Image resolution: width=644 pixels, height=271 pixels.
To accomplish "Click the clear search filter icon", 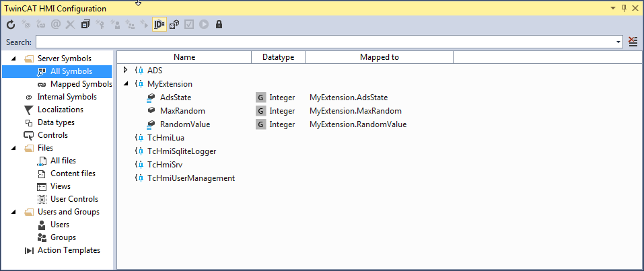I will click(x=633, y=42).
